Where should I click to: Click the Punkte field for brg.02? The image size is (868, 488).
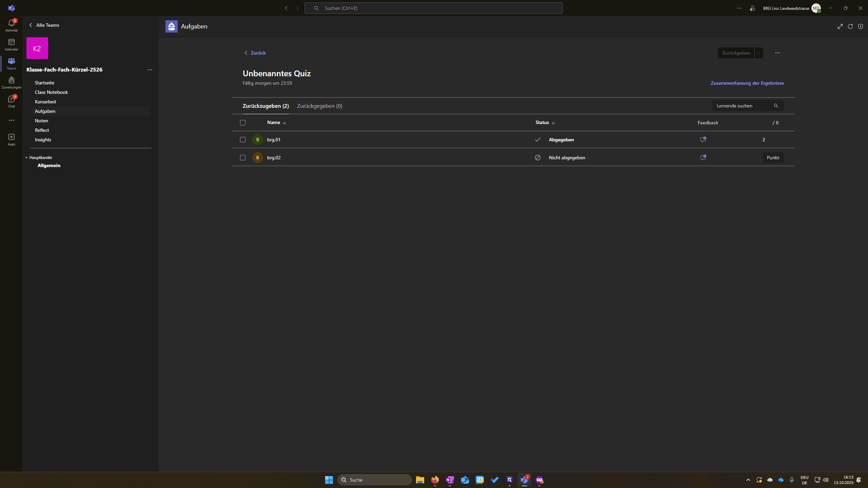click(773, 158)
